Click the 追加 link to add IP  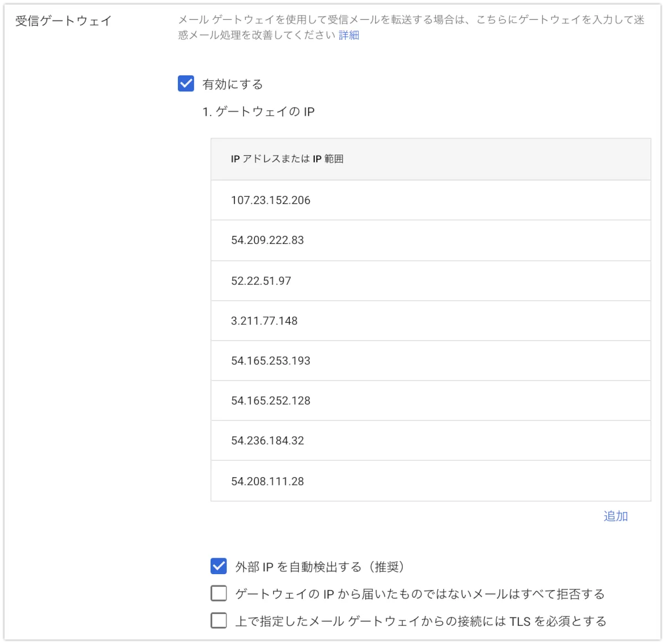615,516
